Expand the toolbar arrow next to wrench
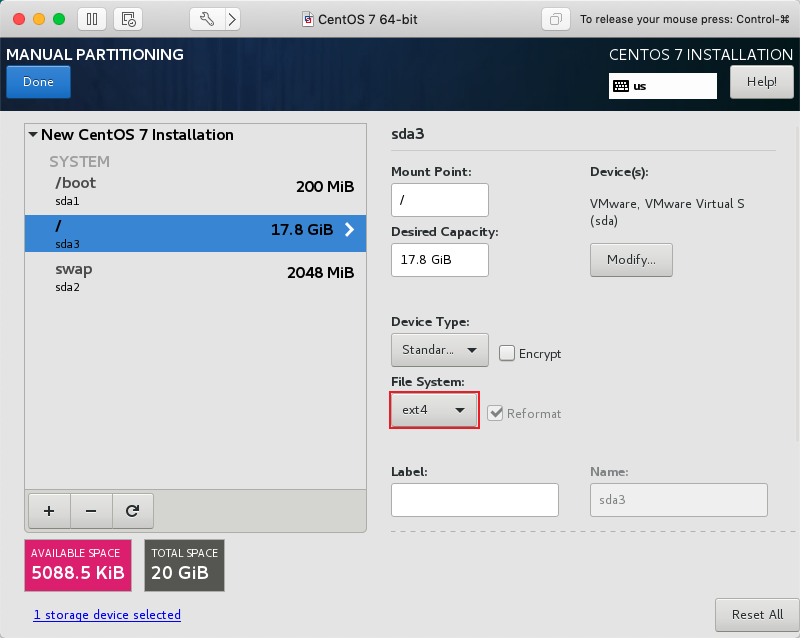 [x=233, y=19]
